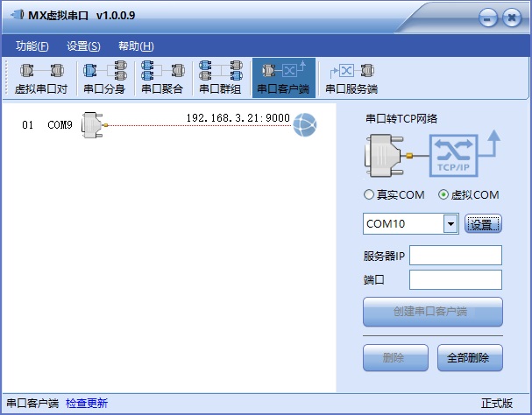Select the COM9 entry text in list
Screen dimensions: 532x415
(60, 125)
